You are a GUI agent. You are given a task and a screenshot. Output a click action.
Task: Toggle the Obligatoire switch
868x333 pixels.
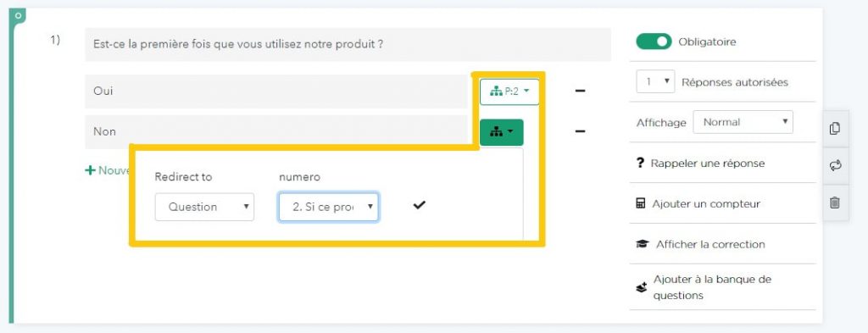pyautogui.click(x=654, y=42)
